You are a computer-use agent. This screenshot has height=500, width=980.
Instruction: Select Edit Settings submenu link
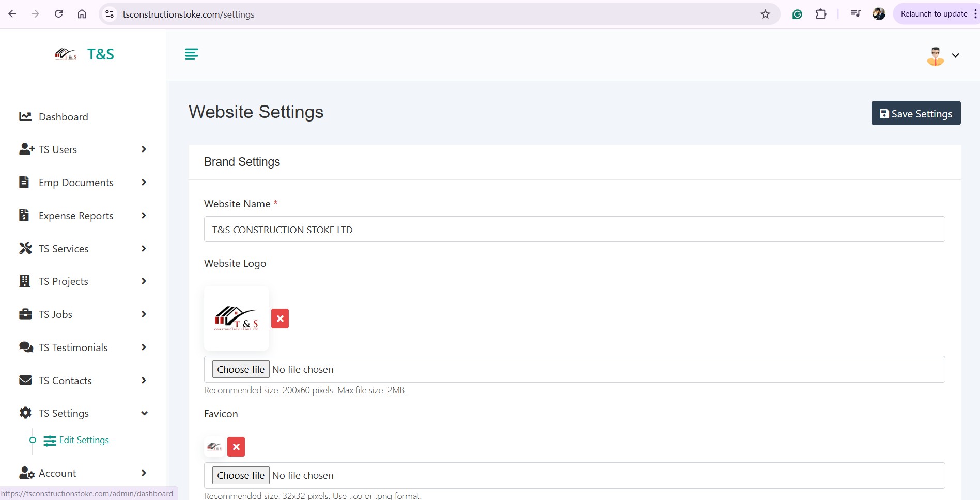(x=84, y=440)
